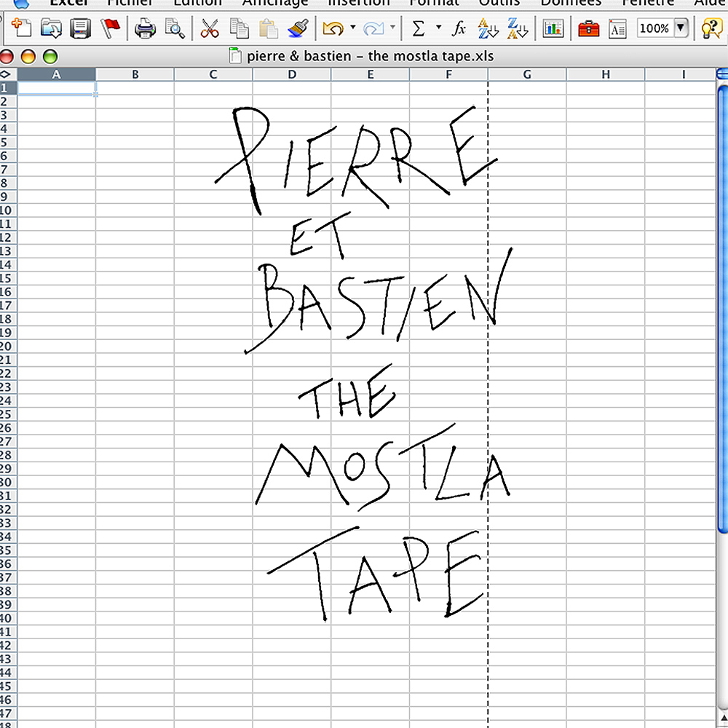
Task: Expand the Redo history dropdown arrow
Action: click(x=393, y=28)
